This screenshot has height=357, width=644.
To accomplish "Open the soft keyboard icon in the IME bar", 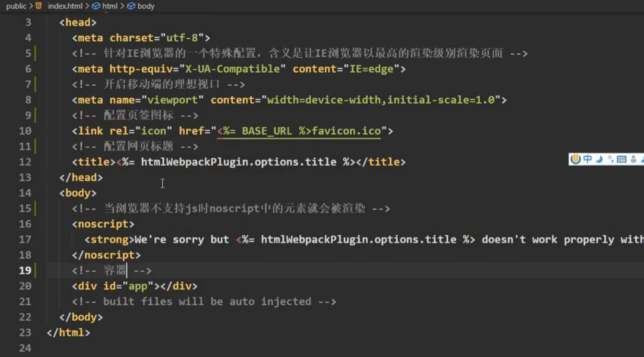I will [x=621, y=159].
